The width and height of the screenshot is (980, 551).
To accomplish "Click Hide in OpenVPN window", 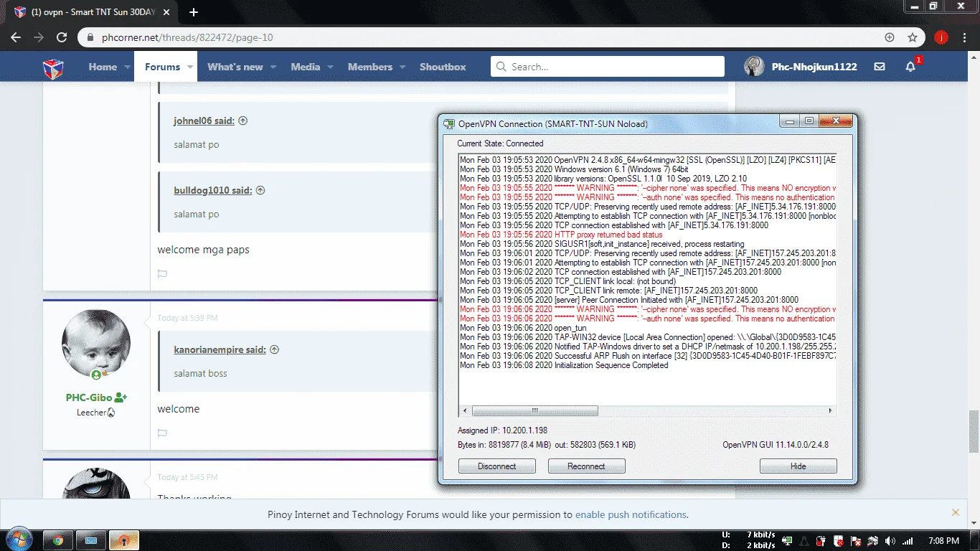I will (798, 466).
